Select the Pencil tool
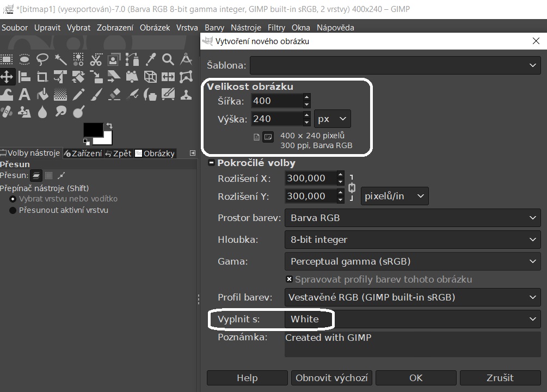This screenshot has width=547, height=392. [x=78, y=95]
